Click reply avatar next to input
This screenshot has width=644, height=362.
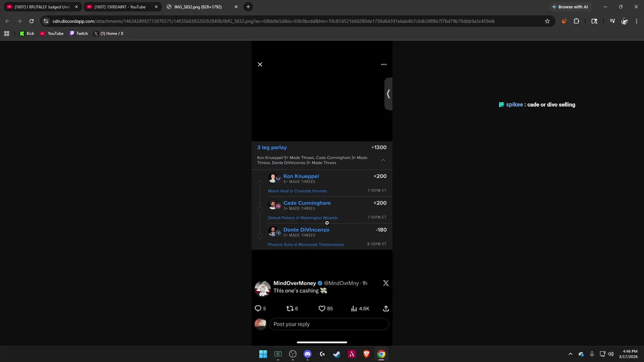click(x=260, y=324)
